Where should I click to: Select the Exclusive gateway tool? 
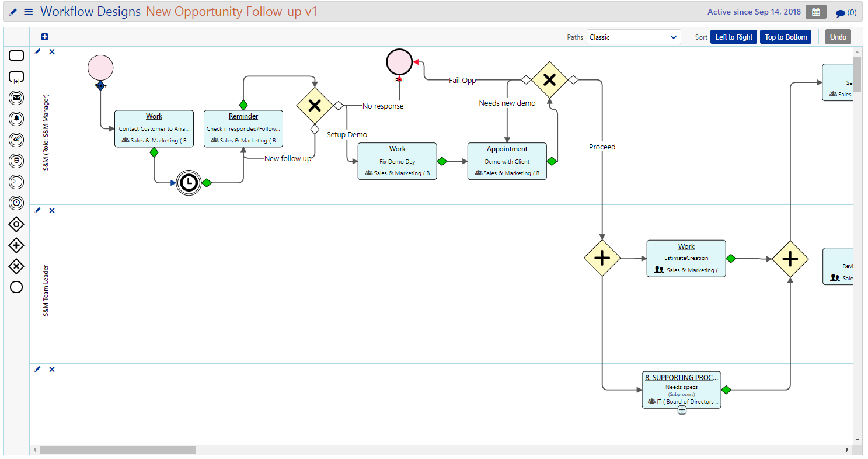tap(16, 266)
